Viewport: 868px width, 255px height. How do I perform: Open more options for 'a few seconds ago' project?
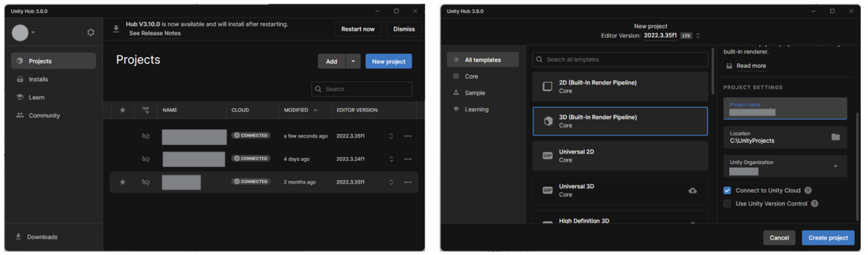coord(408,136)
